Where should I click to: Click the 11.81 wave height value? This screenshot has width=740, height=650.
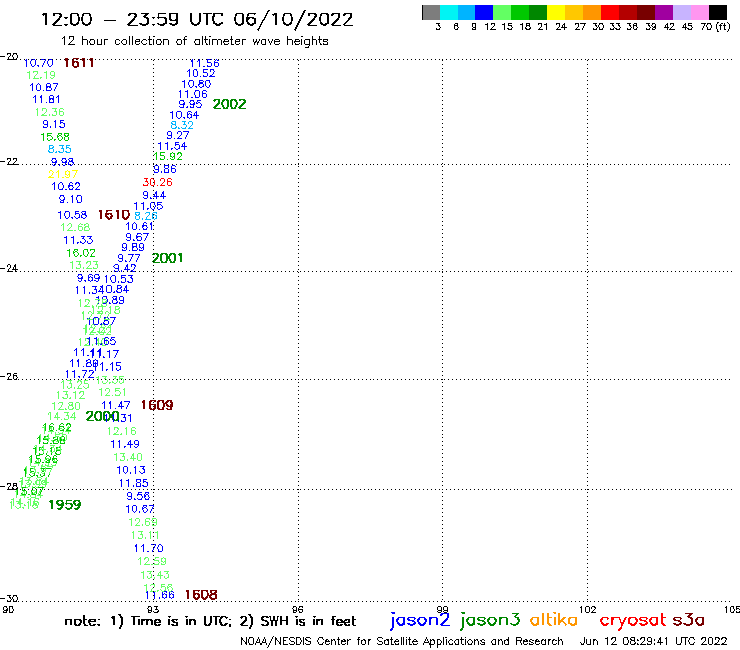click(x=46, y=100)
